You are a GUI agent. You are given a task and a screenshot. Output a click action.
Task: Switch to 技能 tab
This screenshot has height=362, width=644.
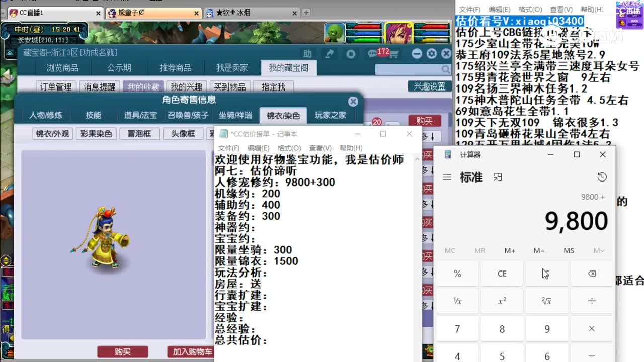tap(93, 115)
